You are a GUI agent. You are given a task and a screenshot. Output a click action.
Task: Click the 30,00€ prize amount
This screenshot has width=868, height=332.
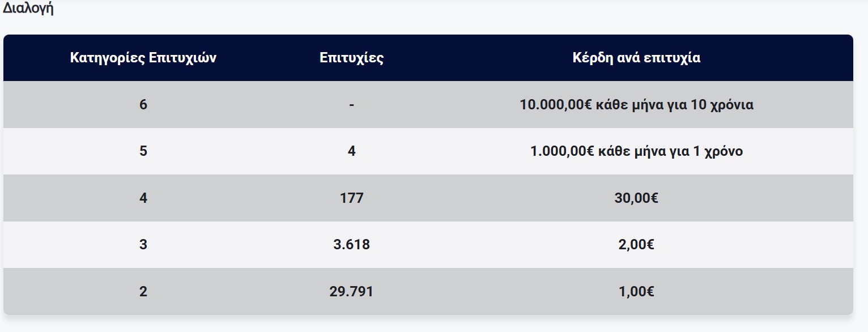point(636,198)
